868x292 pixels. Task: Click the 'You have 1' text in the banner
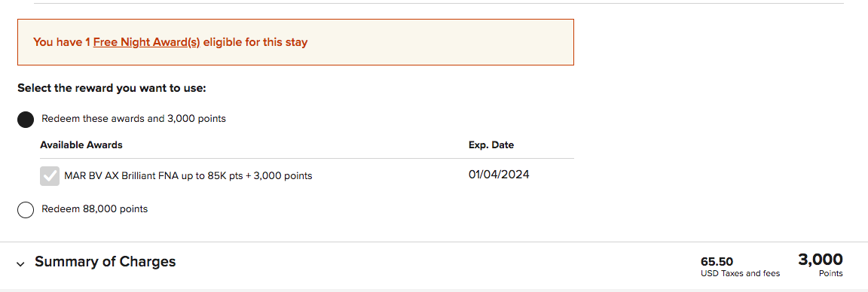click(62, 42)
